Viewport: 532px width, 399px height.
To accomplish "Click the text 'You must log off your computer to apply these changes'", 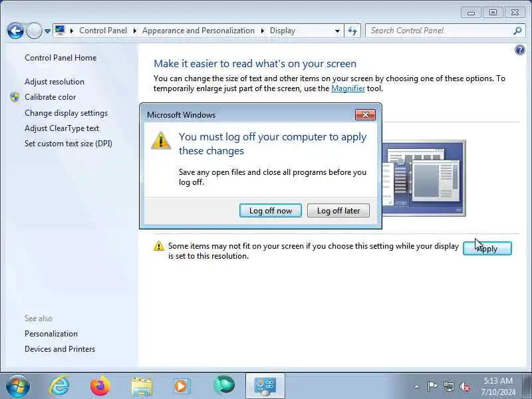I will (273, 144).
